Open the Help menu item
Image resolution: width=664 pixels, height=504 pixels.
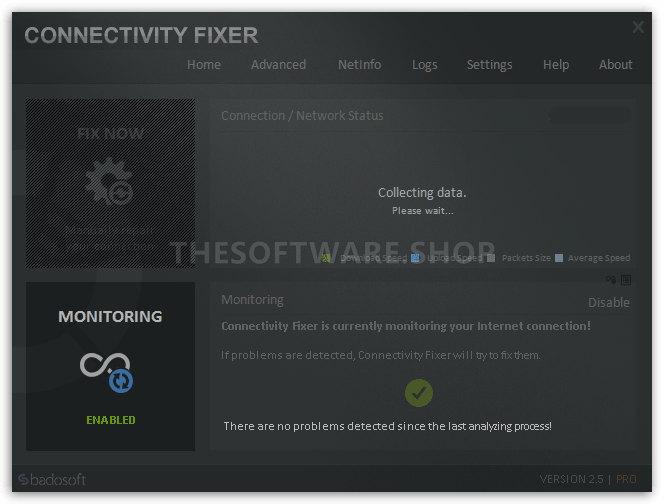pos(556,64)
